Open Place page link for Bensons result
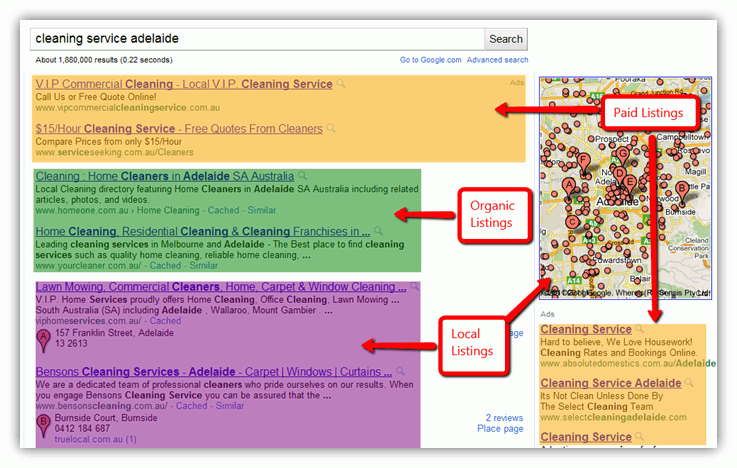 [x=500, y=429]
